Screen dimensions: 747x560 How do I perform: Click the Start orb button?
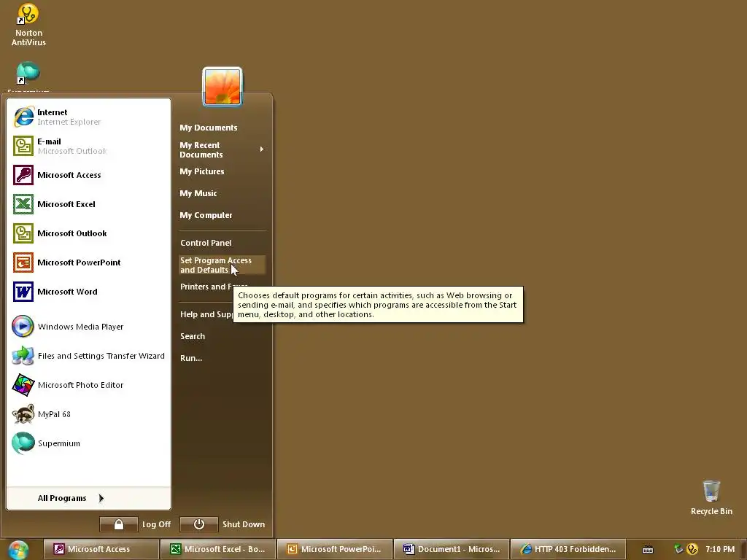click(18, 550)
